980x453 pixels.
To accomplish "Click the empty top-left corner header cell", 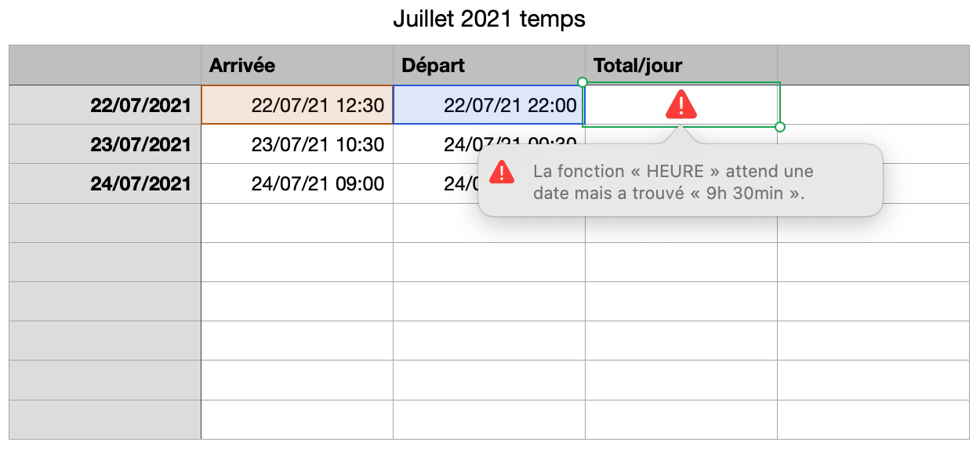I will coord(105,65).
